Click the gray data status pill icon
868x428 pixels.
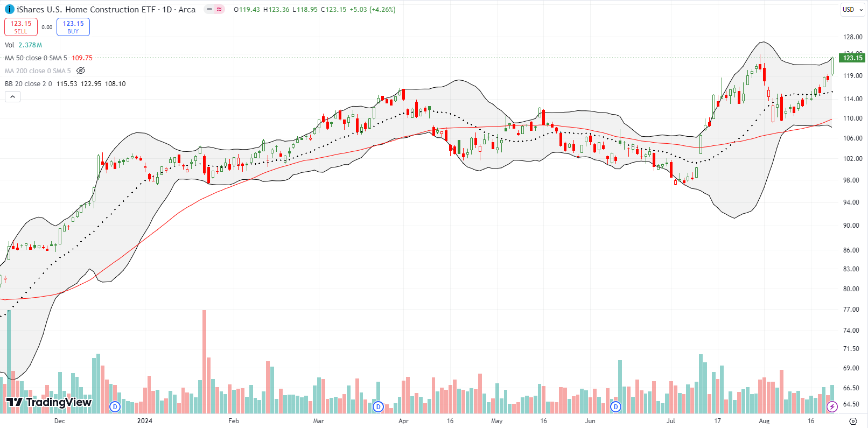point(209,9)
